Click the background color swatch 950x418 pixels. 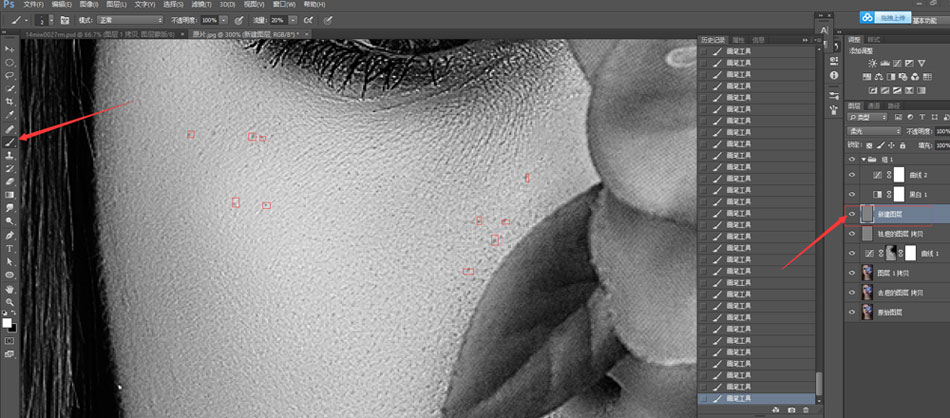(x=13, y=328)
